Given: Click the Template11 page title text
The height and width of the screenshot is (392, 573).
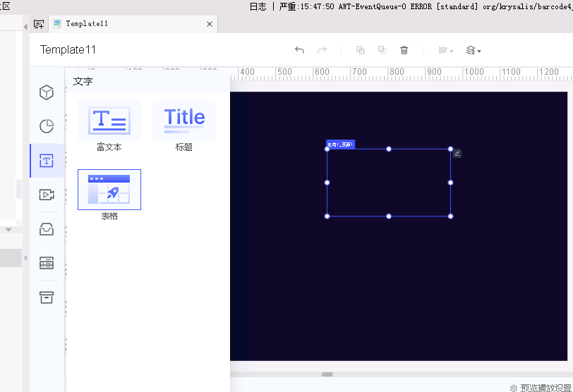Looking at the screenshot, I should (x=68, y=49).
